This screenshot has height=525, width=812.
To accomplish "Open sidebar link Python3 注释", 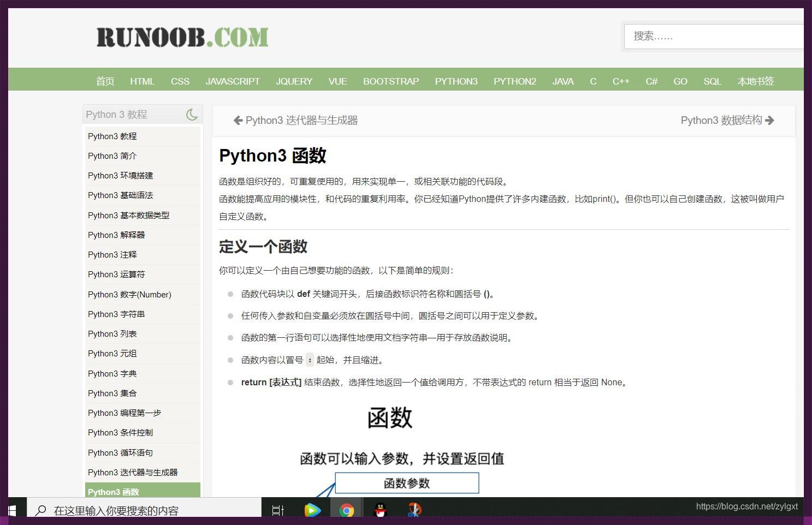I will click(112, 254).
